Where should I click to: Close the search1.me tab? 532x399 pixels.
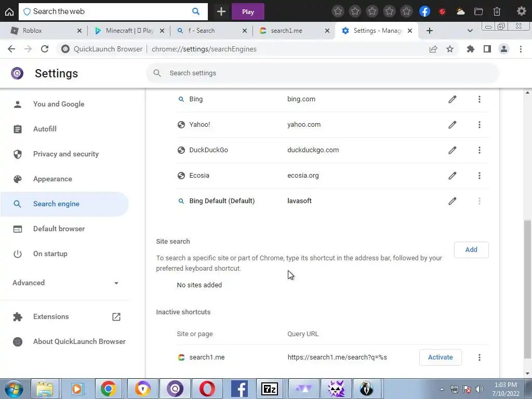(327, 31)
